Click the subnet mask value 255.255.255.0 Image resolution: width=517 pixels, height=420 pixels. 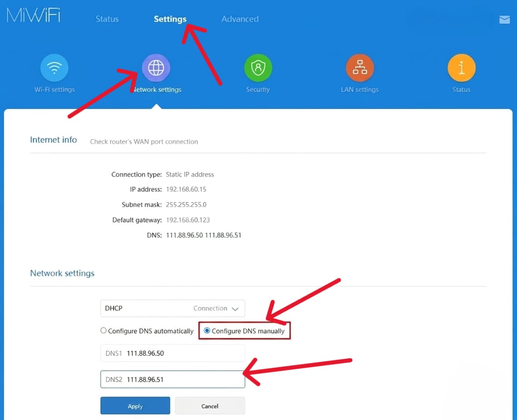pos(186,205)
